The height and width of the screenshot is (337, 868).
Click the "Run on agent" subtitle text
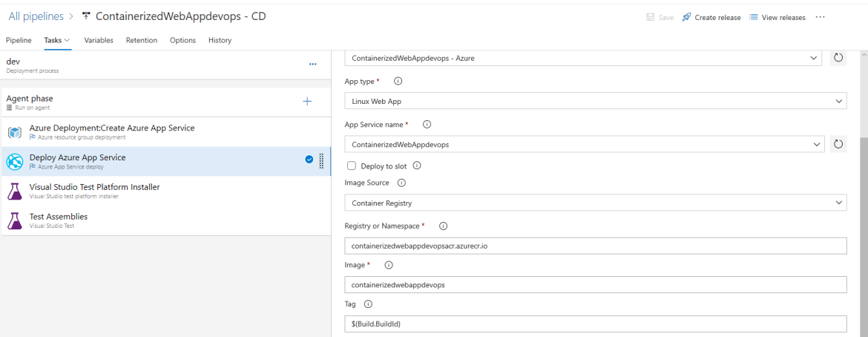pyautogui.click(x=32, y=108)
